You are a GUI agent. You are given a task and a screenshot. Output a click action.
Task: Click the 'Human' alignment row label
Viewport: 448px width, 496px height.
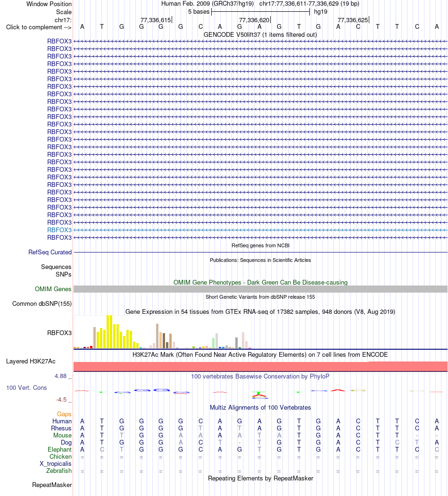tap(62, 421)
